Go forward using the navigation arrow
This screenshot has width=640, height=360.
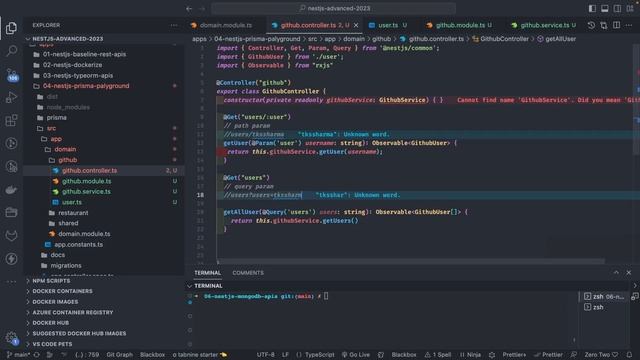[x=202, y=9]
